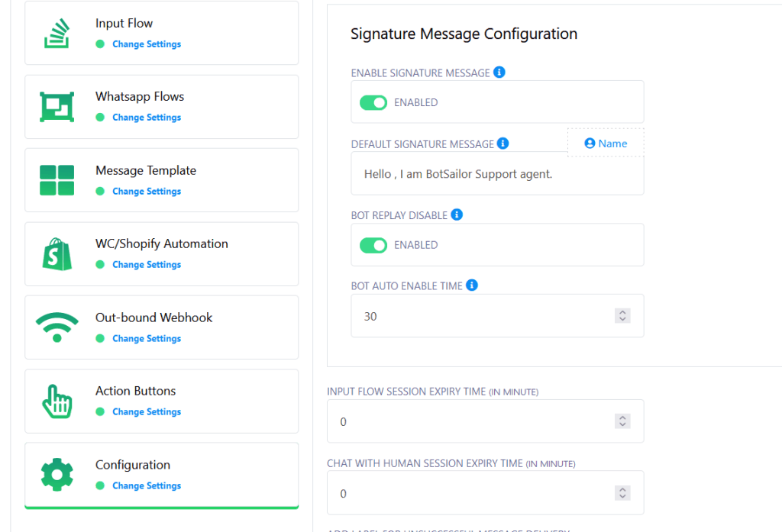Image resolution: width=782 pixels, height=532 pixels.
Task: Click the Whatsapp Flows icon
Action: click(x=57, y=106)
